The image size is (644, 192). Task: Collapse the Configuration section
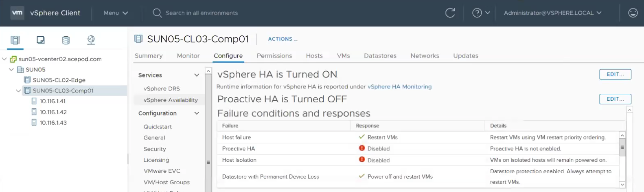pyautogui.click(x=197, y=113)
